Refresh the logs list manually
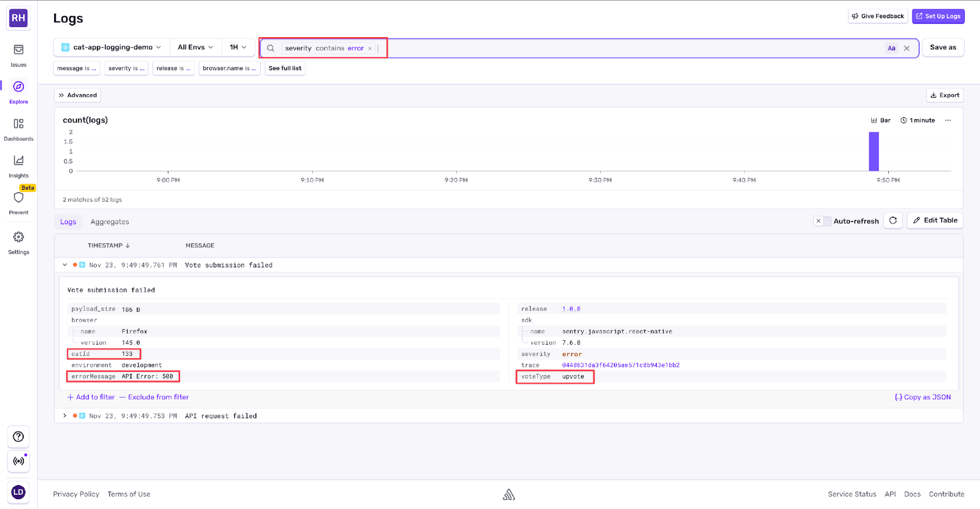The height and width of the screenshot is (509, 980). click(893, 221)
